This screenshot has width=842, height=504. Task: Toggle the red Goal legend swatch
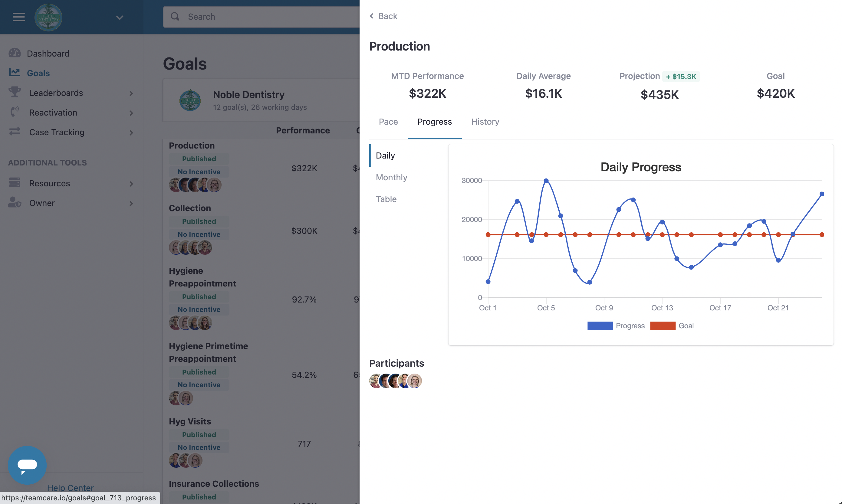[663, 326]
